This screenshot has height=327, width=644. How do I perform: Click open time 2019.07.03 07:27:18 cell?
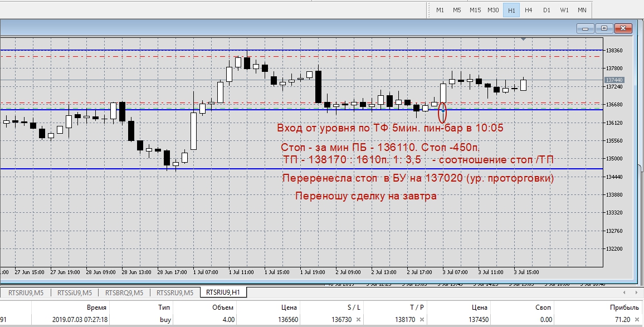click(x=80, y=320)
